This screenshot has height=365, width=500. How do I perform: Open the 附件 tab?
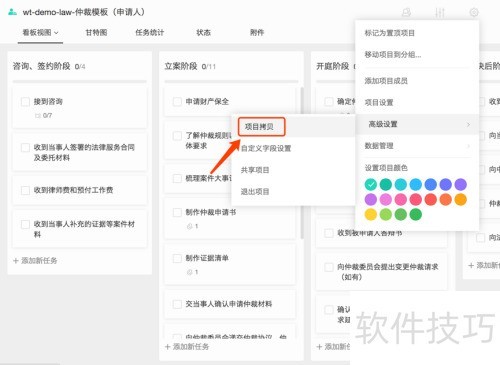pyautogui.click(x=257, y=33)
